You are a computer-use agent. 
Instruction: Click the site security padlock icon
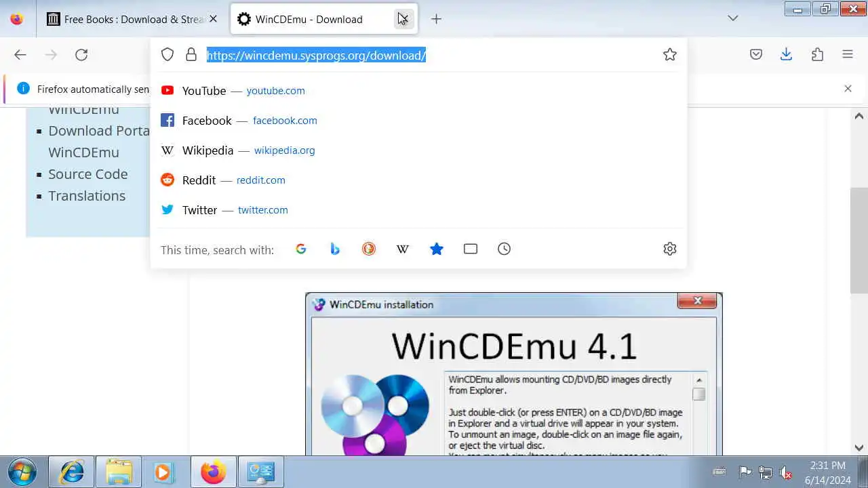(x=191, y=55)
